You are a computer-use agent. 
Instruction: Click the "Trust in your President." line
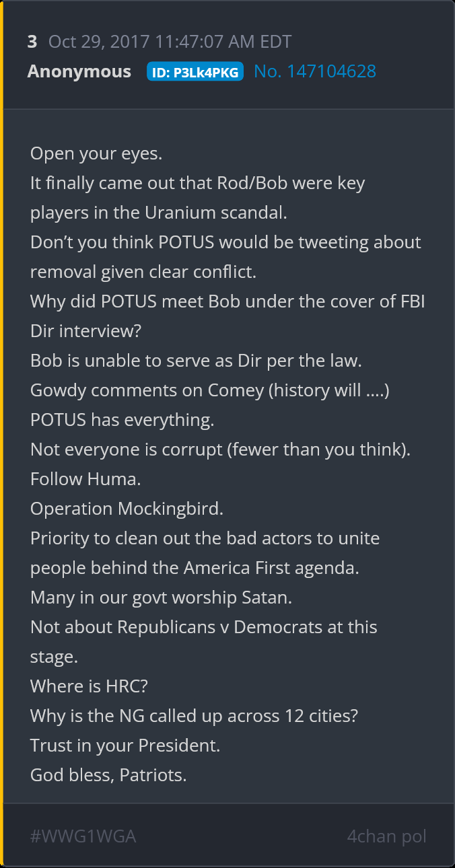pos(125,746)
